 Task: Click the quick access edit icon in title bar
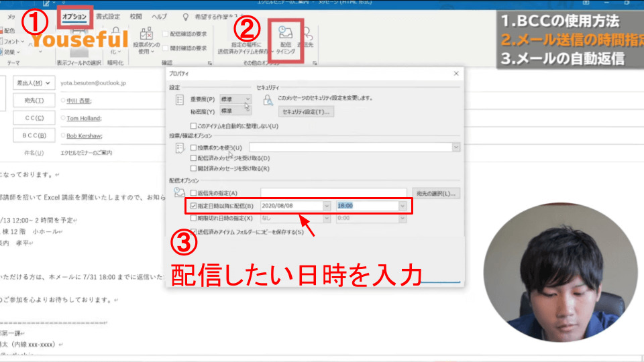pyautogui.click(x=46, y=3)
